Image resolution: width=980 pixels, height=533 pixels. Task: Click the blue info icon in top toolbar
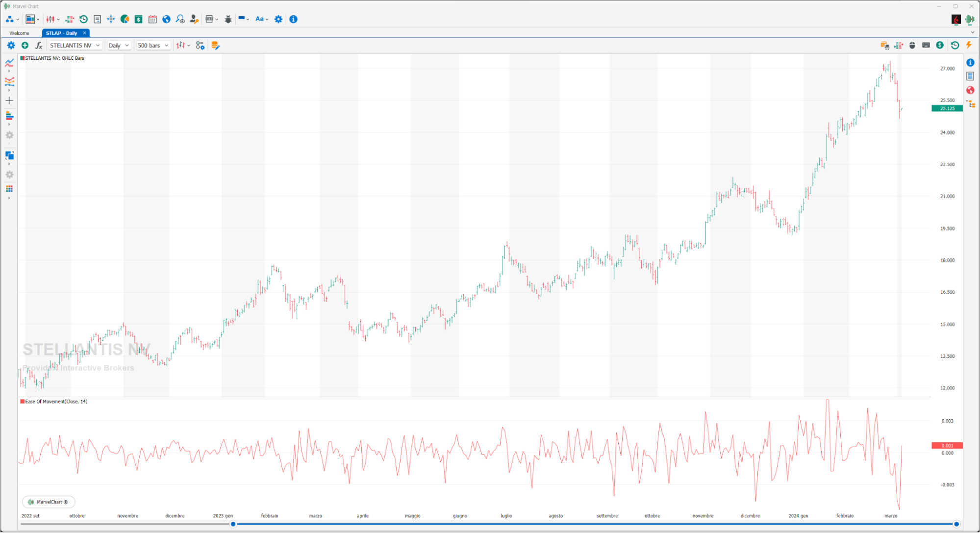pyautogui.click(x=293, y=19)
